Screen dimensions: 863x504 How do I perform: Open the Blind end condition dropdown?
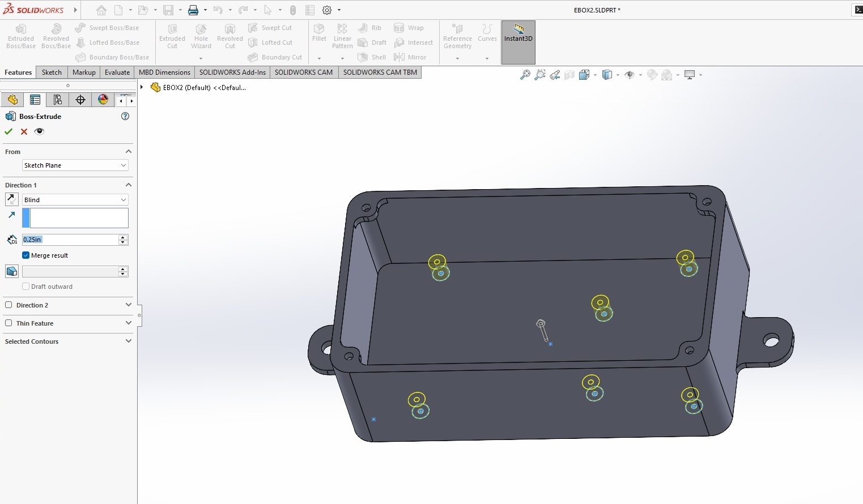point(75,200)
